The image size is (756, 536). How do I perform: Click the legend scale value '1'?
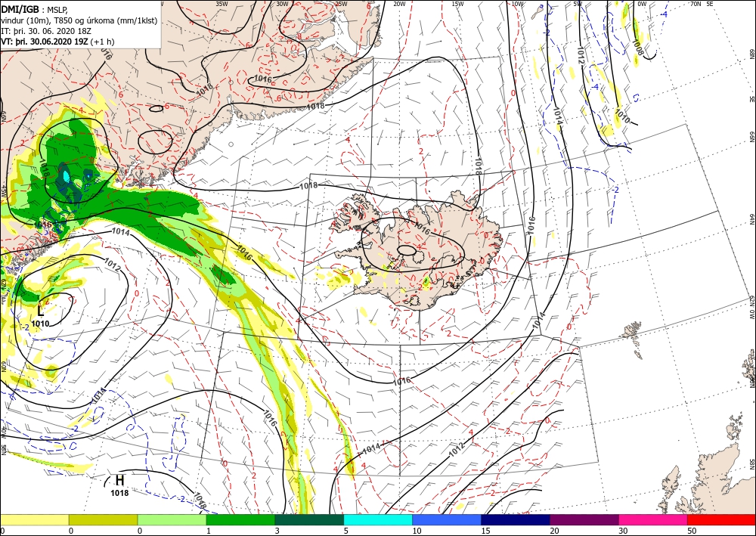(208, 531)
